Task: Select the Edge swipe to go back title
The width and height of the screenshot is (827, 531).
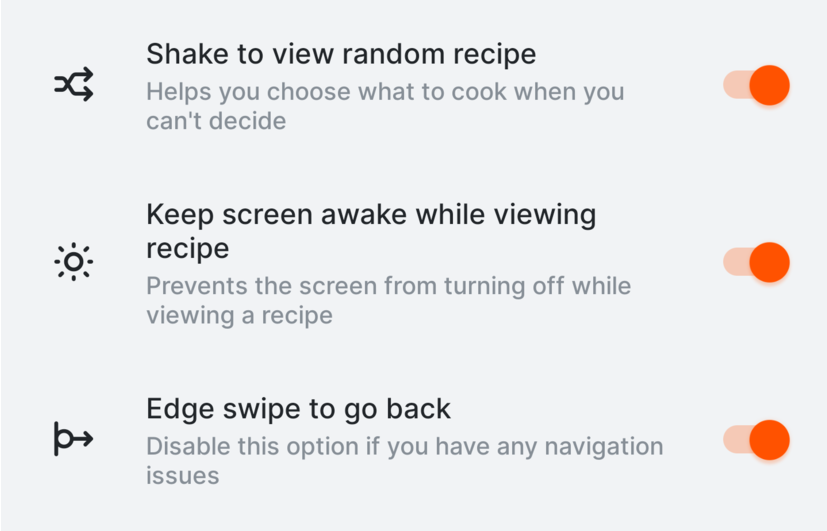Action: (x=299, y=409)
